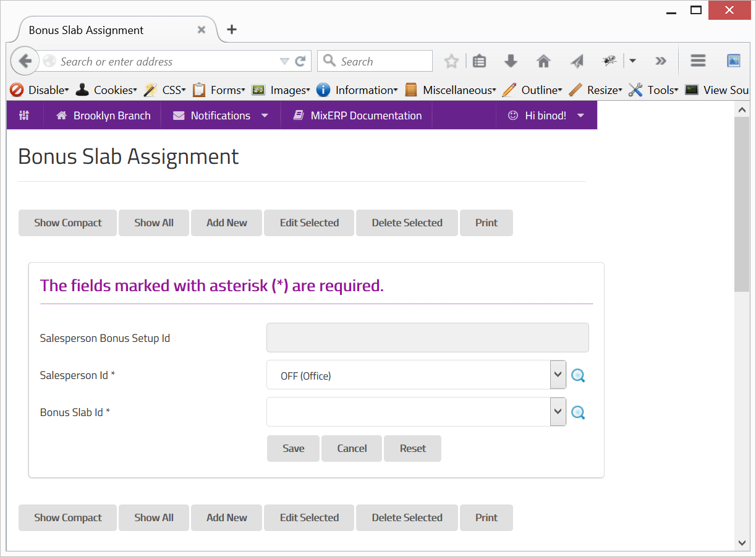Click the MixERP sliders menu icon
The width and height of the screenshot is (756, 557).
click(x=24, y=116)
